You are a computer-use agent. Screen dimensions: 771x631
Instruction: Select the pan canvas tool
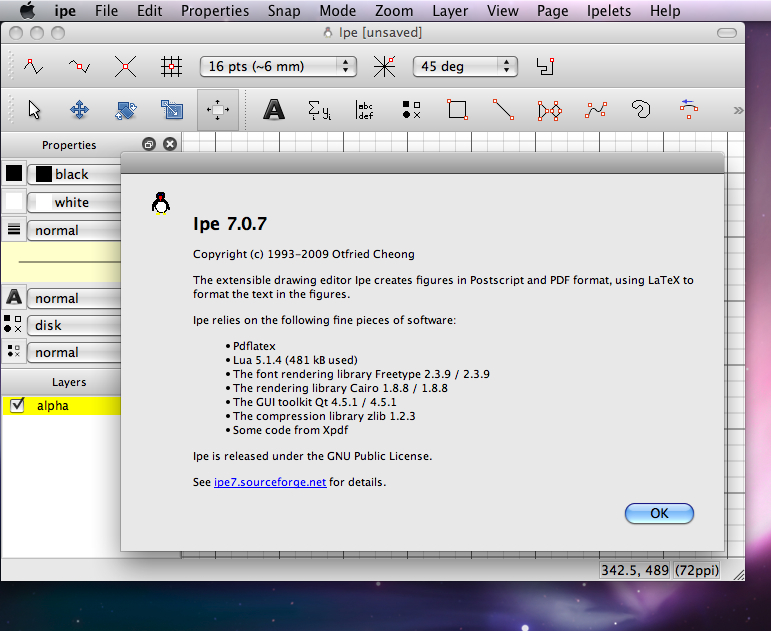pos(218,110)
